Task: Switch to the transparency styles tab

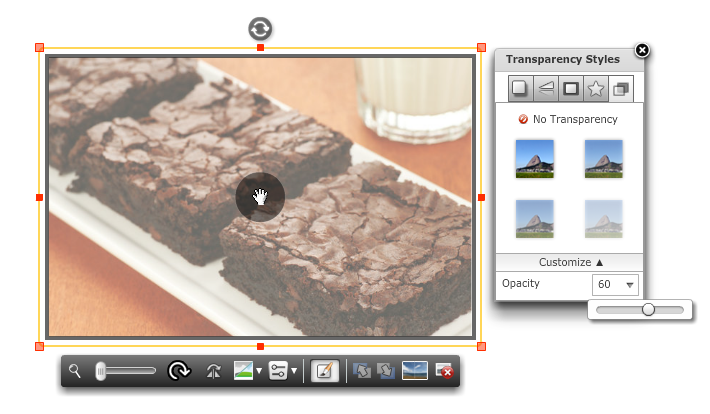Action: (x=621, y=89)
